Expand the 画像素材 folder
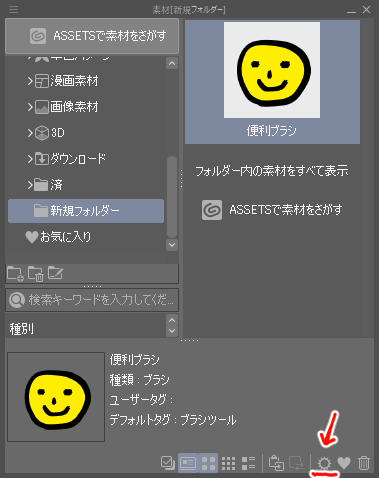Image resolution: width=379 pixels, height=478 pixels. [x=30, y=107]
